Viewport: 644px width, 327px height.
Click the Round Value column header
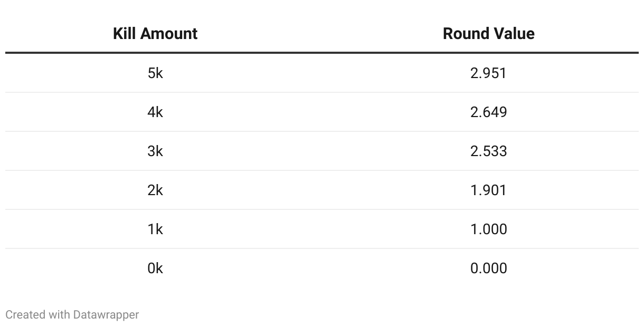(488, 34)
